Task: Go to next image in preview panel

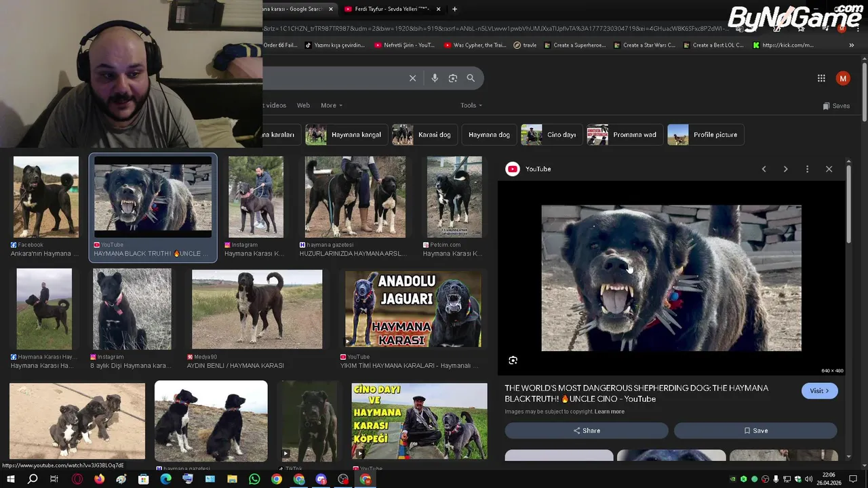Action: (x=785, y=169)
